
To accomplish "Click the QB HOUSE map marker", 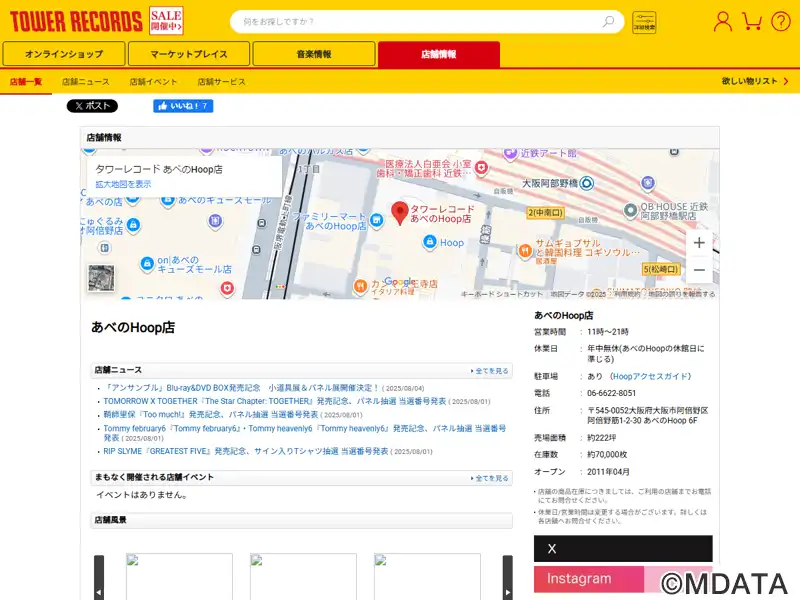I will (631, 210).
